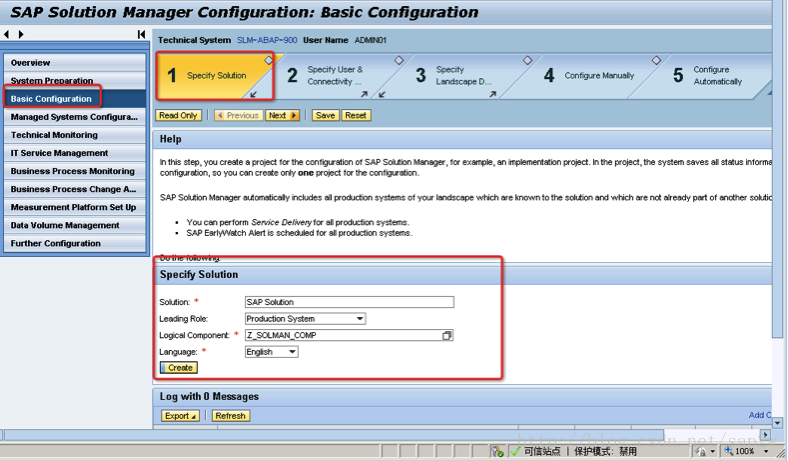Image resolution: width=788 pixels, height=461 pixels.
Task: Open Business Process Monitoring item
Action: pos(74,171)
